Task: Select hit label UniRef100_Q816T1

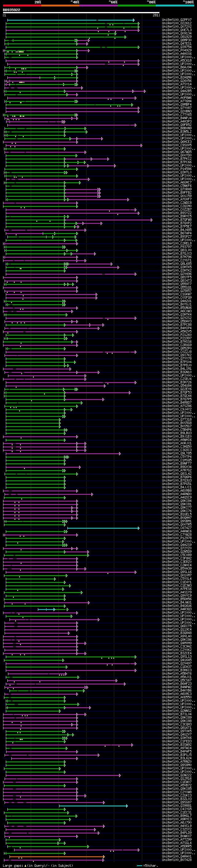Action: [177, 728]
